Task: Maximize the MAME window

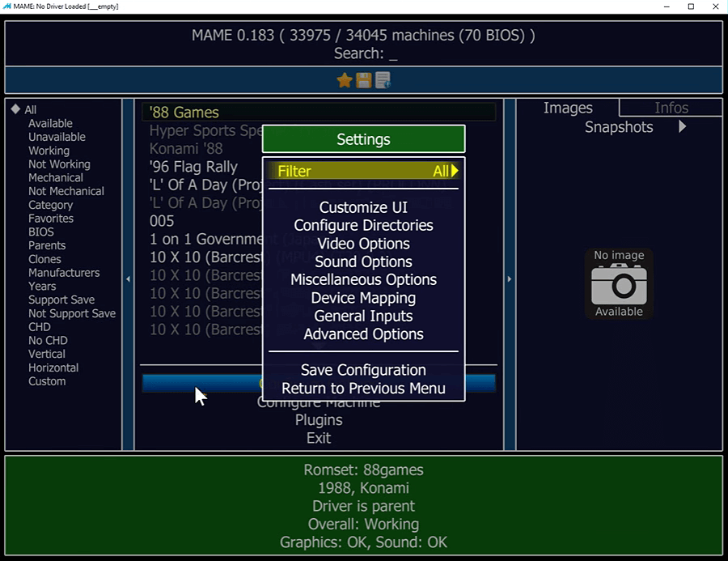Action: point(691,6)
